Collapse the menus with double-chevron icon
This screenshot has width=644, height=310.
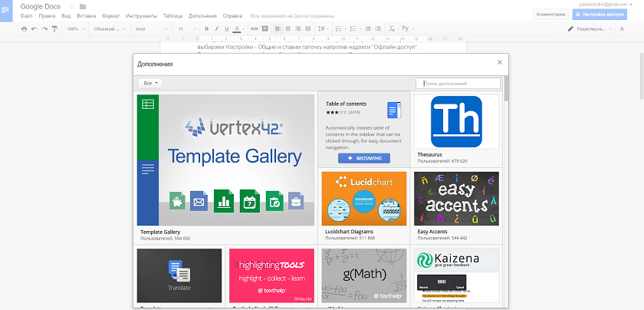(x=622, y=29)
